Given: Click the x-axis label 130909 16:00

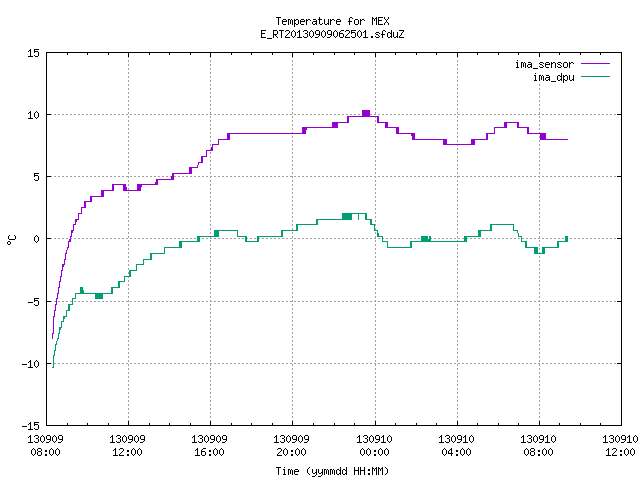Looking at the screenshot, I should (x=209, y=446).
